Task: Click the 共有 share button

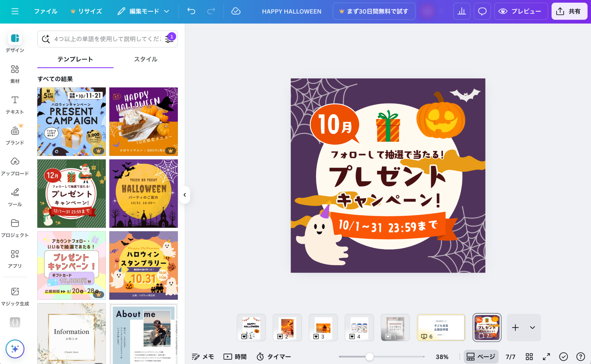Action: coord(569,11)
